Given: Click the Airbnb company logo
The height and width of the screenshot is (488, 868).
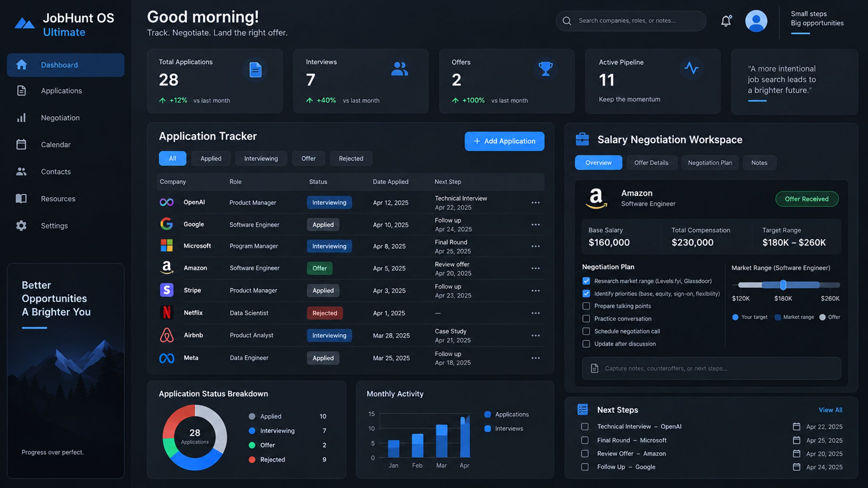Looking at the screenshot, I should [x=166, y=335].
